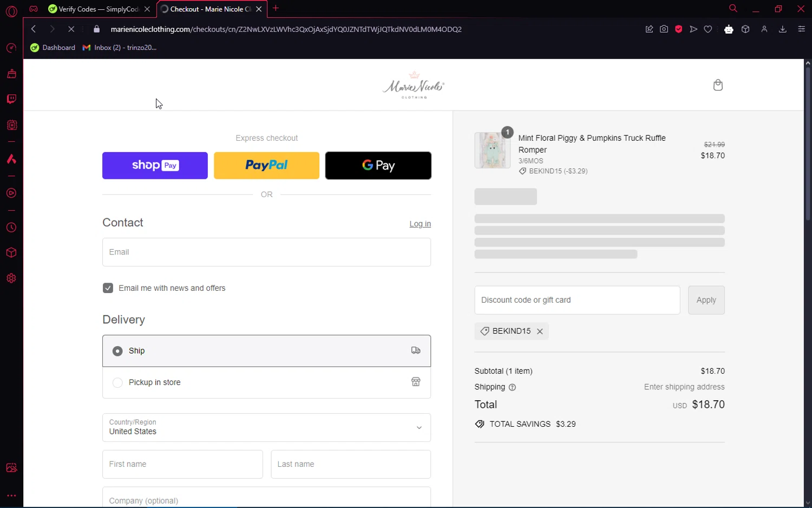Remove the BEKIND15 discount code
This screenshot has height=508, width=812.
(x=540, y=331)
